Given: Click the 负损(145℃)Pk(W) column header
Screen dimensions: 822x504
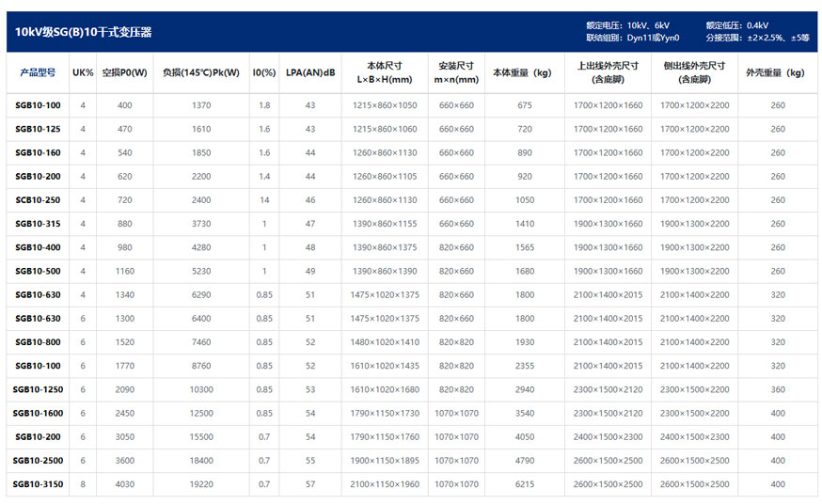Looking at the screenshot, I should coord(200,72).
